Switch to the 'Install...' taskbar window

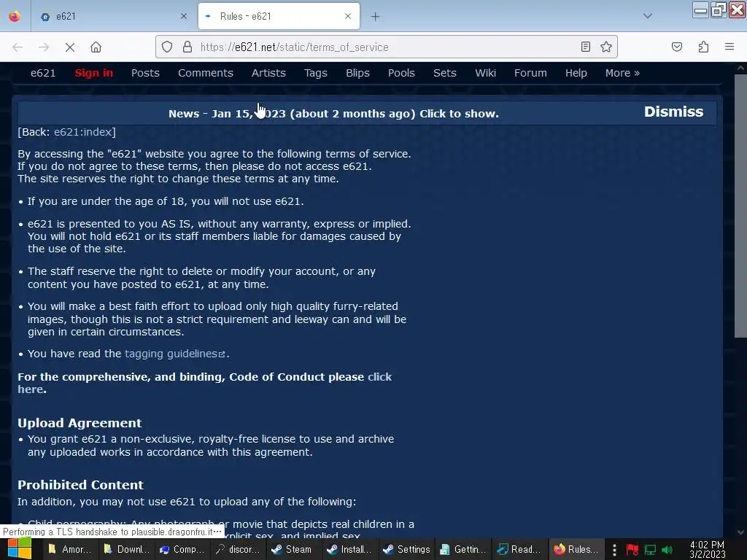(x=349, y=550)
